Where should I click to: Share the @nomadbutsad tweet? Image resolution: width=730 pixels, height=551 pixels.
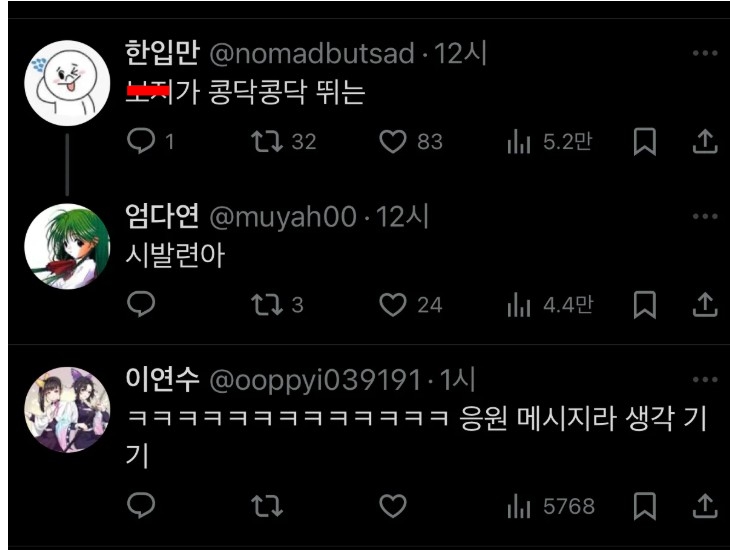(x=705, y=141)
